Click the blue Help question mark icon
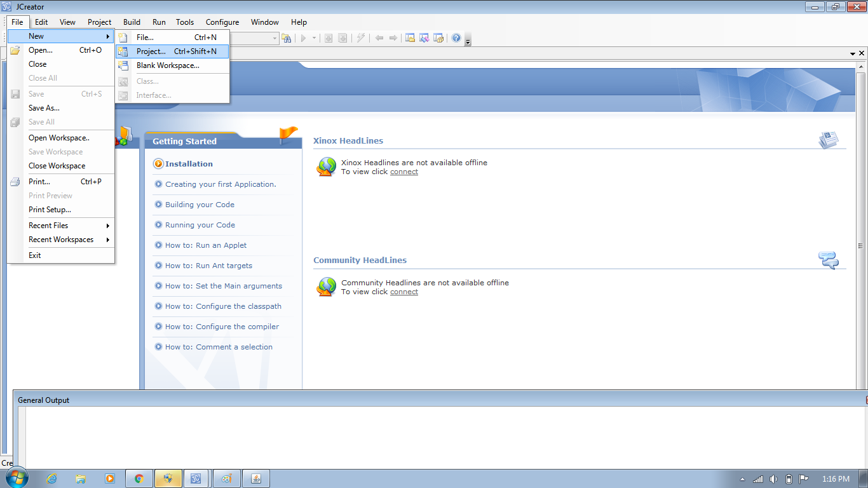 pyautogui.click(x=456, y=38)
